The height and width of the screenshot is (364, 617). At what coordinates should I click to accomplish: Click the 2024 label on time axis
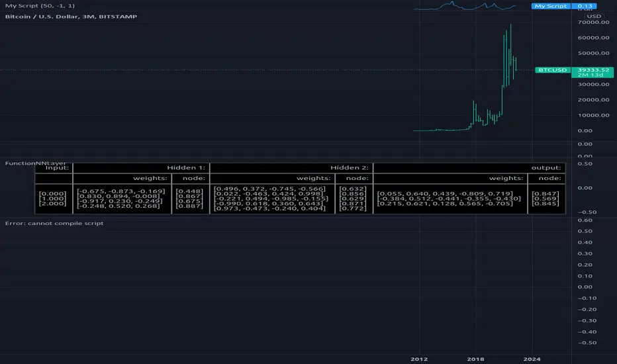tap(532, 358)
